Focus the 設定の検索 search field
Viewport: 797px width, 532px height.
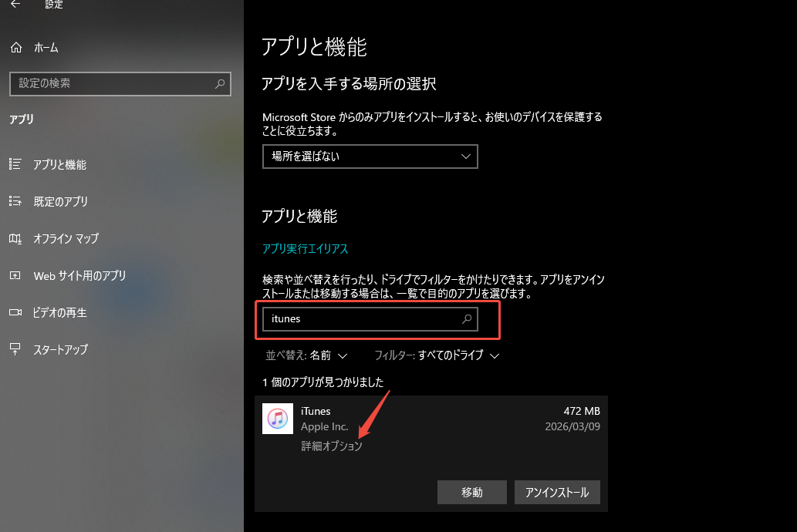120,84
